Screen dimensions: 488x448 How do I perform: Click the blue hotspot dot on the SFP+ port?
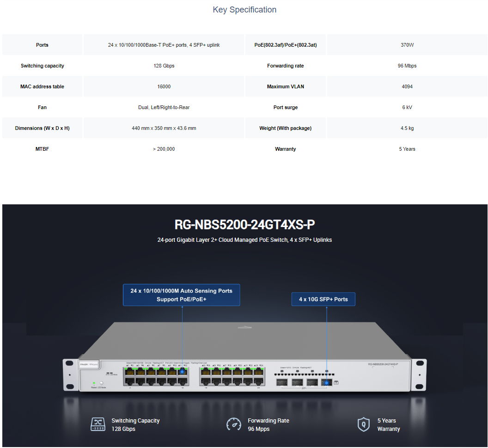click(x=326, y=383)
